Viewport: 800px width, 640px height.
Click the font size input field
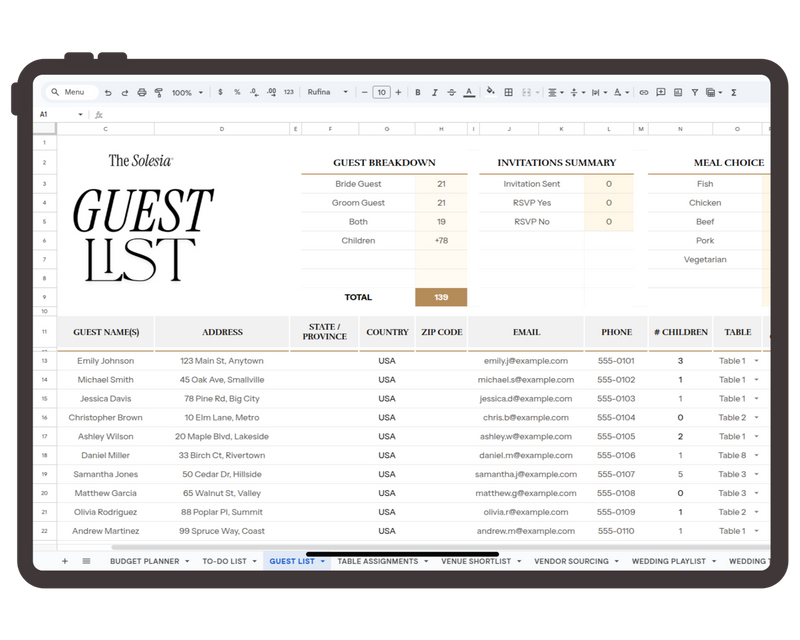tap(381, 92)
